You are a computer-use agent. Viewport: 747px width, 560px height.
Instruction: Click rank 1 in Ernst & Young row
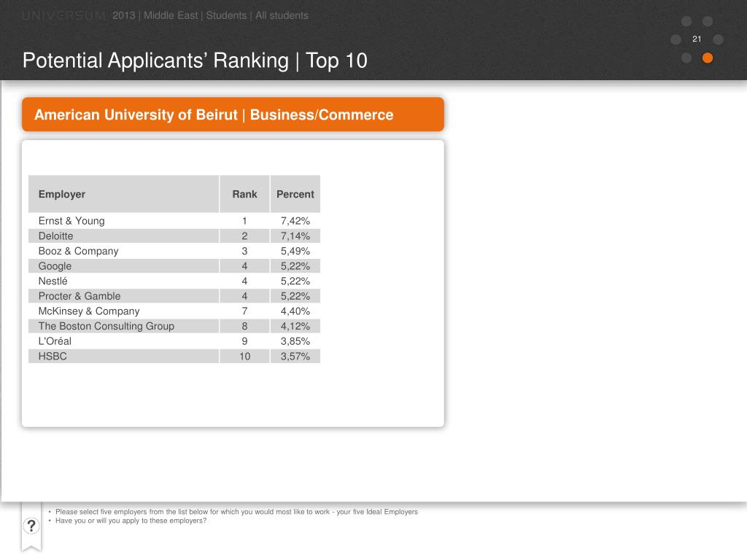point(244,221)
